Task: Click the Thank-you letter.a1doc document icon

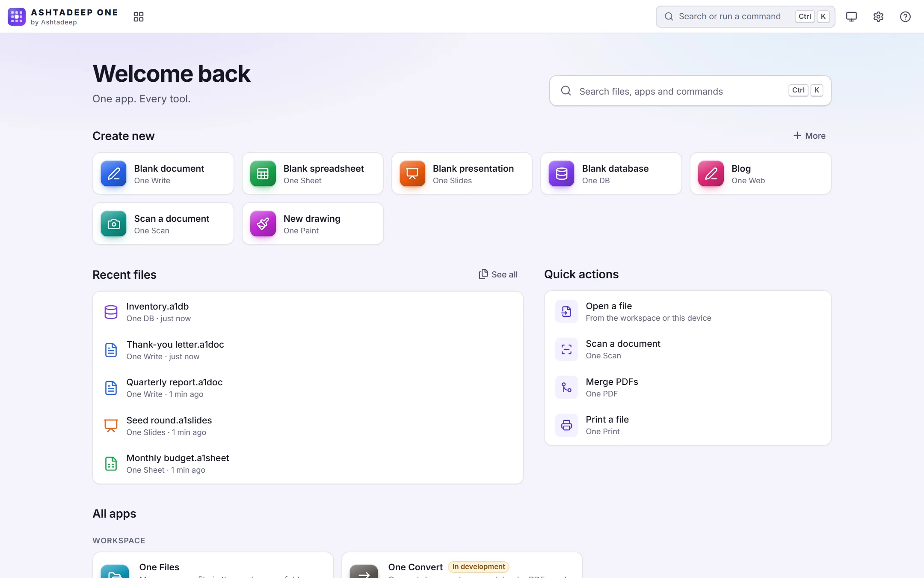Action: click(111, 350)
